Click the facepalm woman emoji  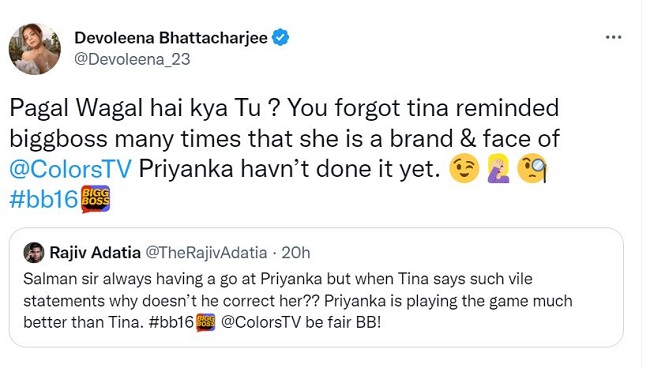point(498,169)
